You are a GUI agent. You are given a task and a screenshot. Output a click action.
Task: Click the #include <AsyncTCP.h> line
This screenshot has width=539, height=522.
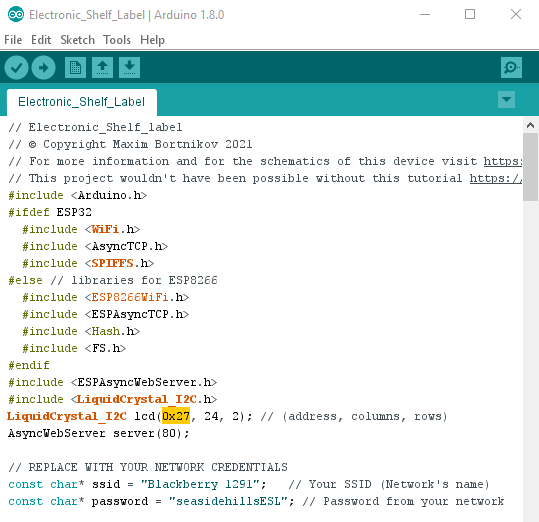tap(95, 246)
